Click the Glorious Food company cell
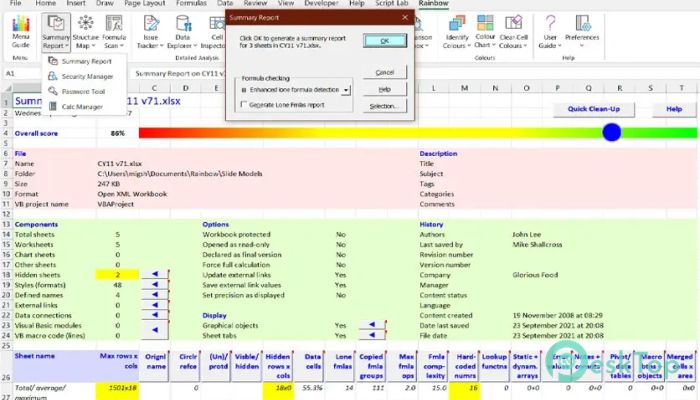 535,275
